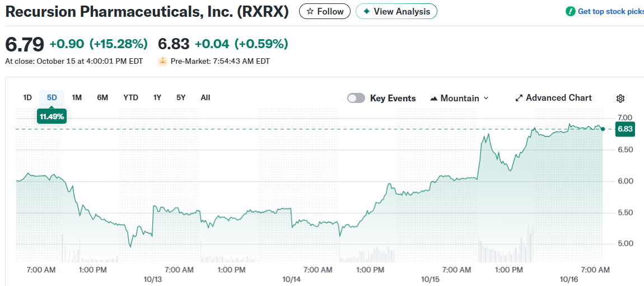
Task: Select the 6M time range
Action: pos(102,97)
